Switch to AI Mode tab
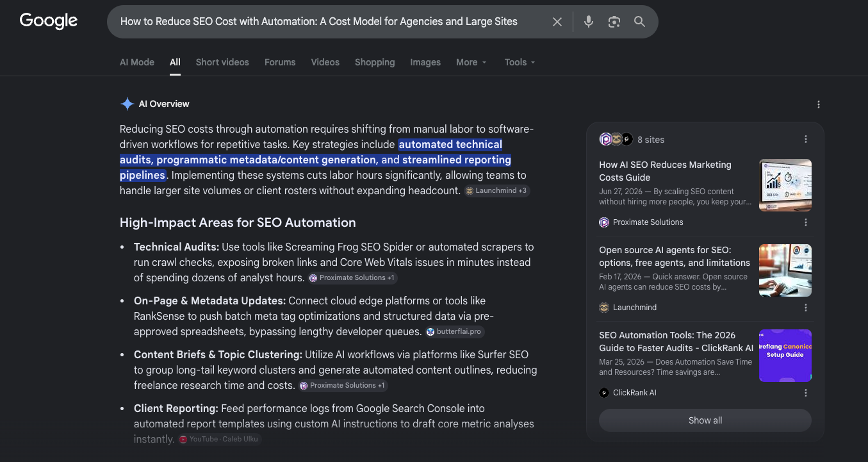The height and width of the screenshot is (462, 868). coord(137,62)
